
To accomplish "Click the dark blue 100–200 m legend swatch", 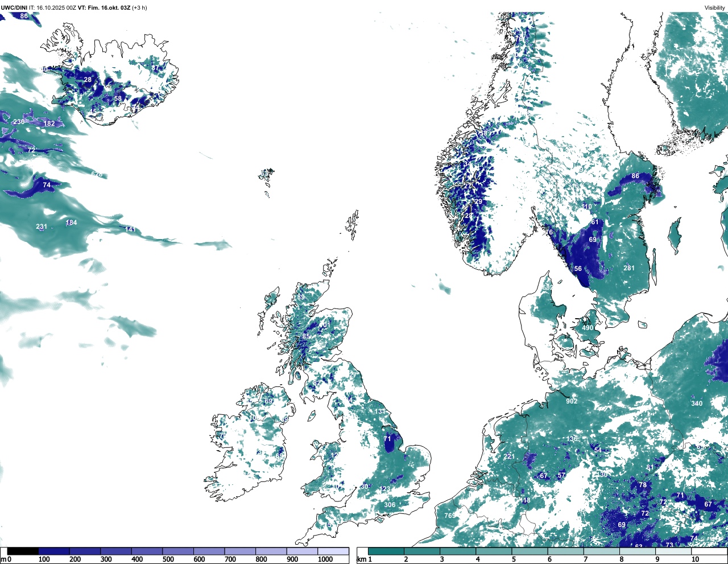I will pyautogui.click(x=54, y=551).
